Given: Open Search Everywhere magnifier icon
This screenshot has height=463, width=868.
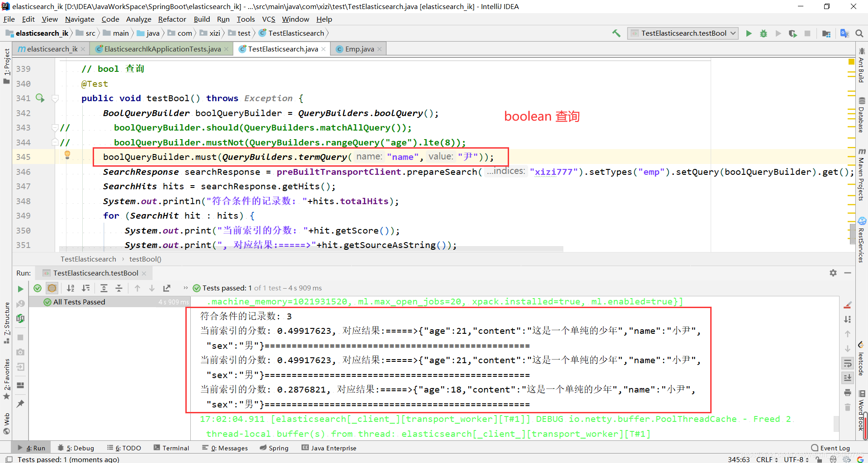Looking at the screenshot, I should click(x=859, y=33).
